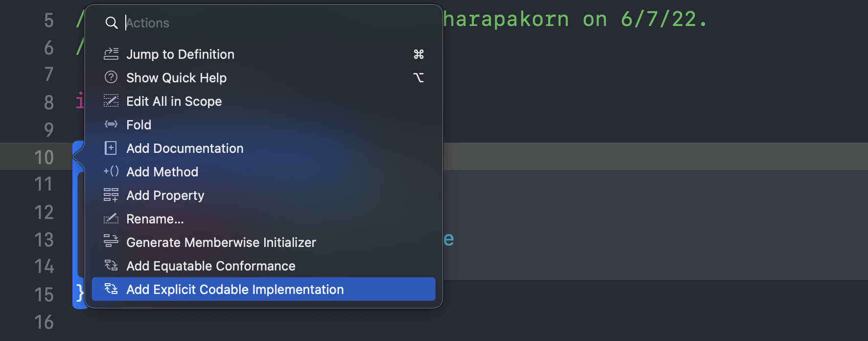Click the Show Quick Help question-mark icon
Screen dimensions: 868x341
pos(111,77)
